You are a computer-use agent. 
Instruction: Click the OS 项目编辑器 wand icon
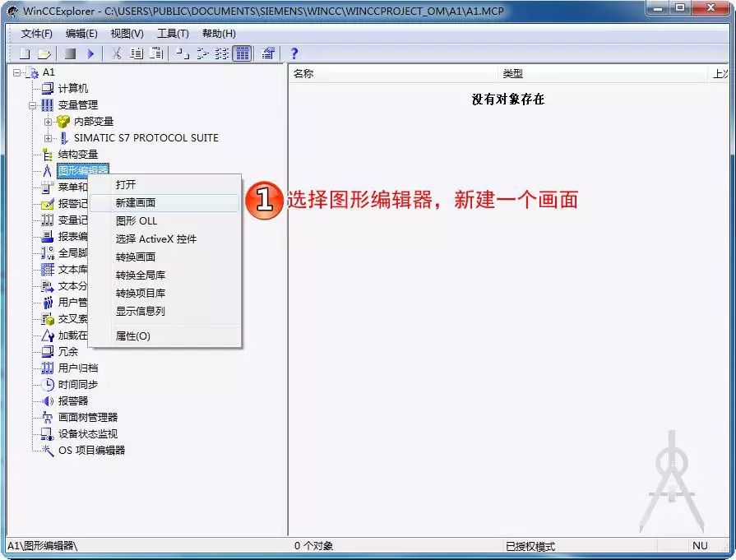coord(48,450)
